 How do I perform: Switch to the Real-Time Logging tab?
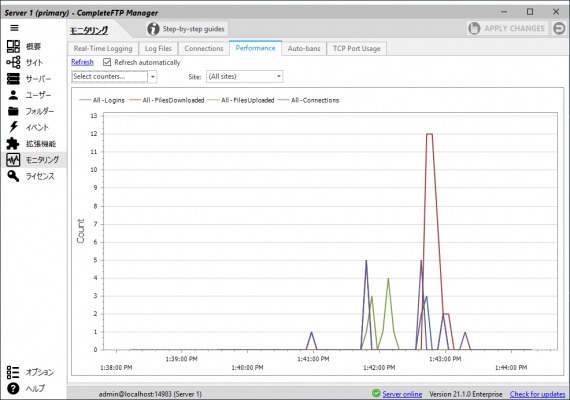[103, 48]
